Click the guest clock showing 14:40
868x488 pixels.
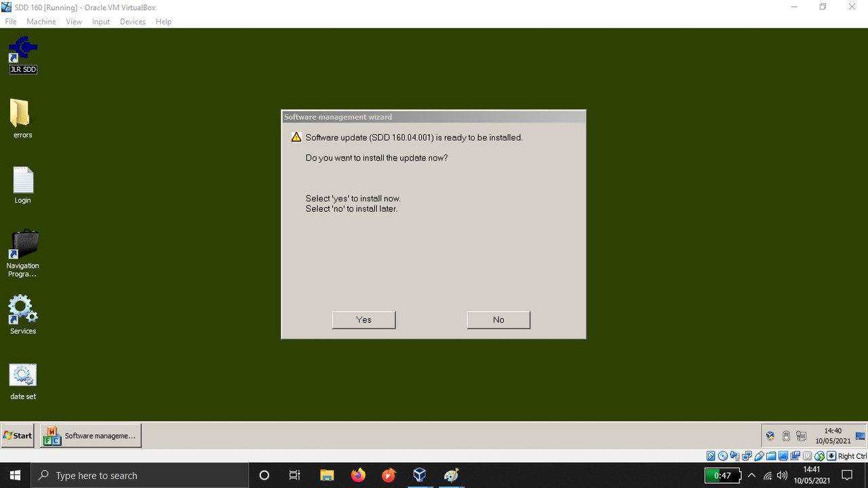pyautogui.click(x=833, y=436)
